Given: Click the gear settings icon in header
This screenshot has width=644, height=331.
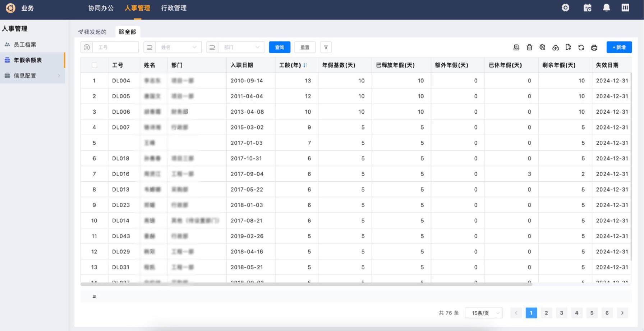Looking at the screenshot, I should [x=565, y=8].
